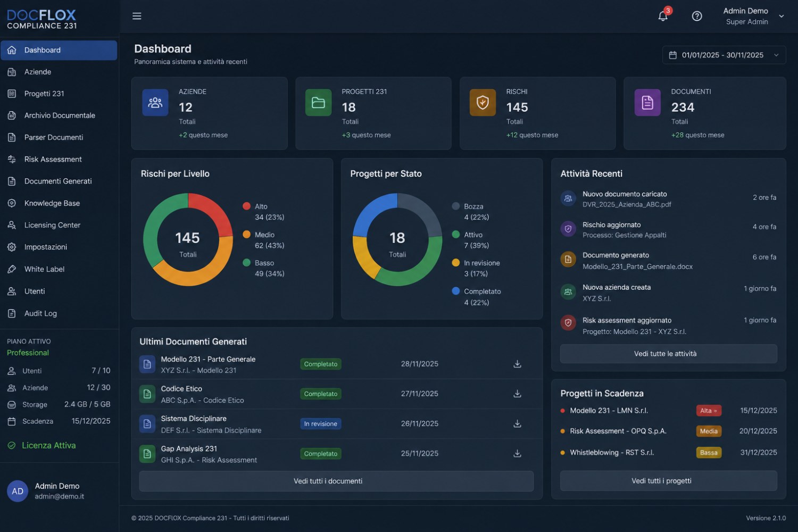Click the Progetti per Stato donut chart
Image resolution: width=798 pixels, height=532 pixels.
(x=397, y=239)
